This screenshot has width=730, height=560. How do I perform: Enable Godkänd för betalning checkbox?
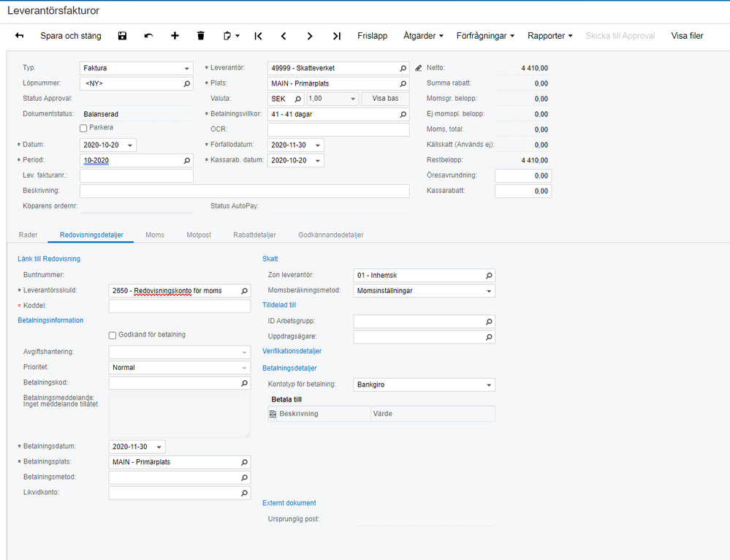(113, 335)
